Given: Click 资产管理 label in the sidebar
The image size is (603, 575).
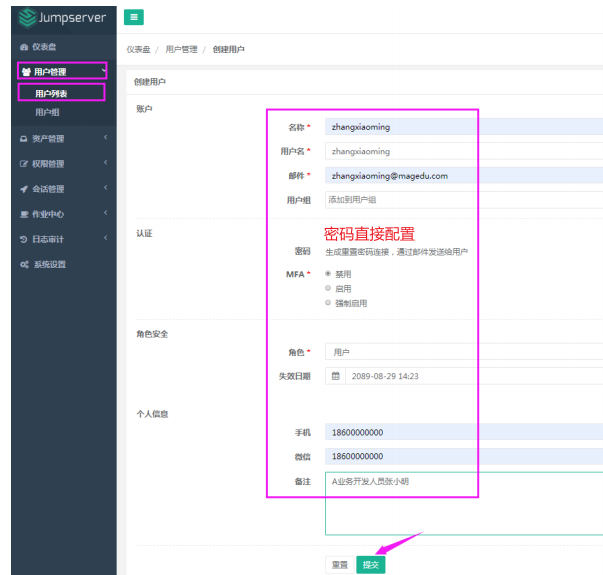Looking at the screenshot, I should point(48,138).
